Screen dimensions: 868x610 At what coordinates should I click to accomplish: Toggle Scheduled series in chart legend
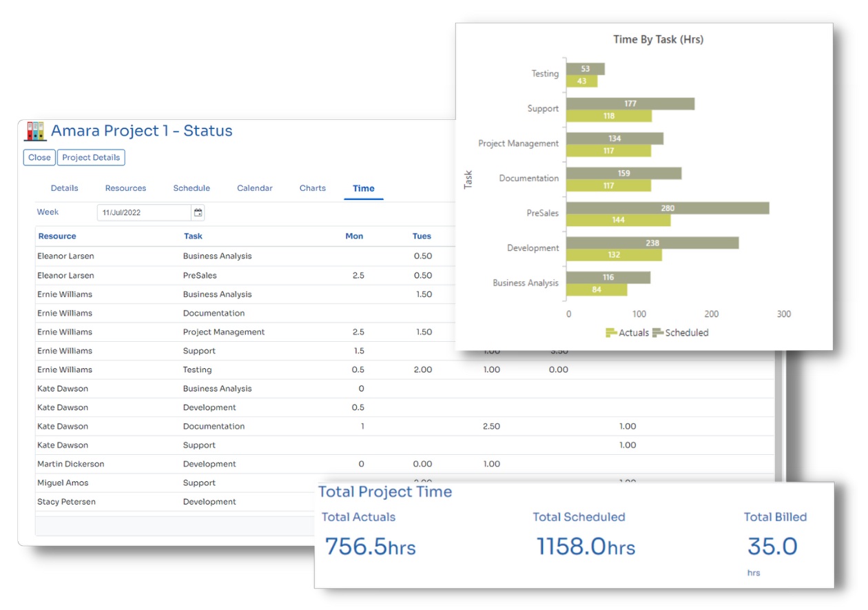pos(681,332)
